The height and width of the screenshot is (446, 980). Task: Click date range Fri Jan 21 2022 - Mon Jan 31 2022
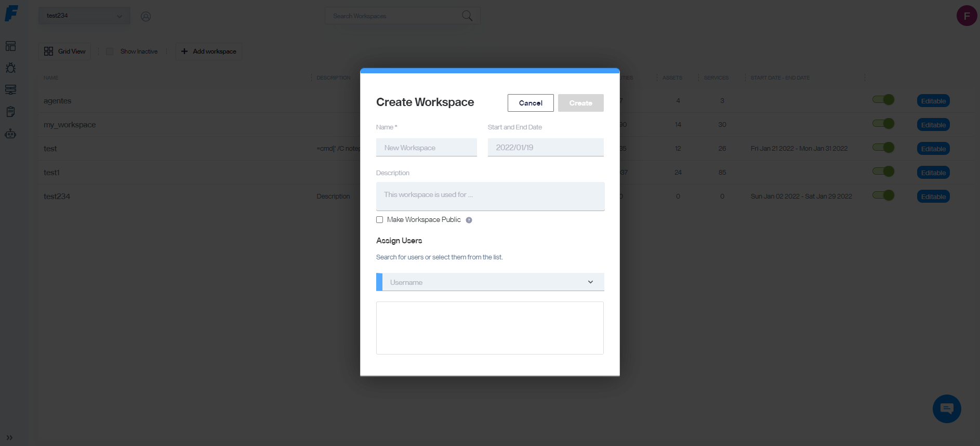799,149
